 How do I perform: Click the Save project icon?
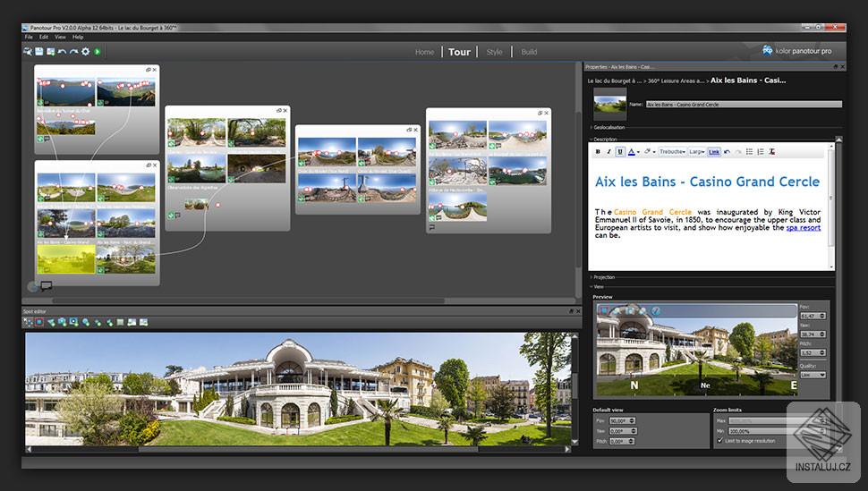click(x=39, y=52)
